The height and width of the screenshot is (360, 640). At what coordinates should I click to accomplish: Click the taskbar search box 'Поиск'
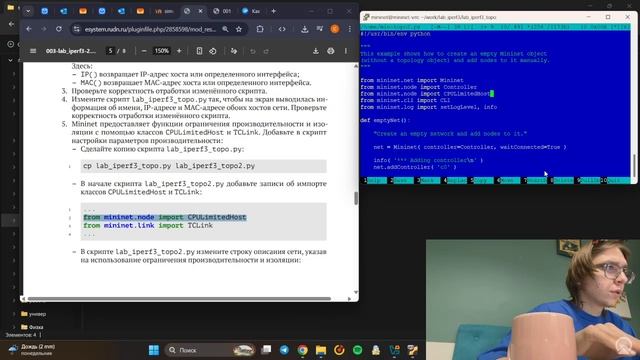pos(210,350)
